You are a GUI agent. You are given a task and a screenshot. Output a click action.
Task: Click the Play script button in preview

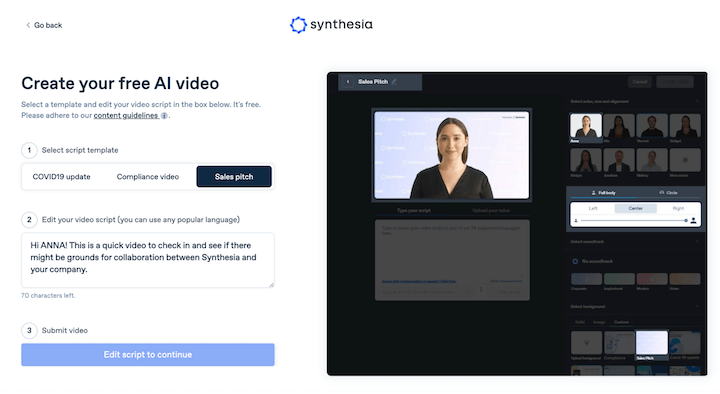506,292
